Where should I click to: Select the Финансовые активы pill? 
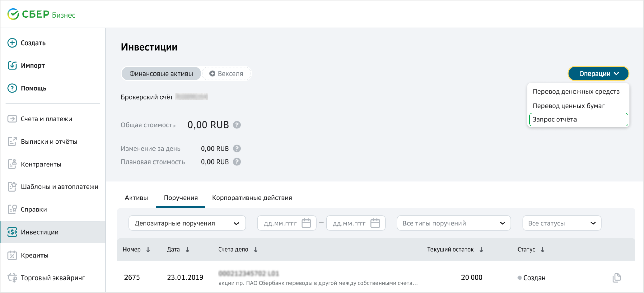pyautogui.click(x=161, y=74)
